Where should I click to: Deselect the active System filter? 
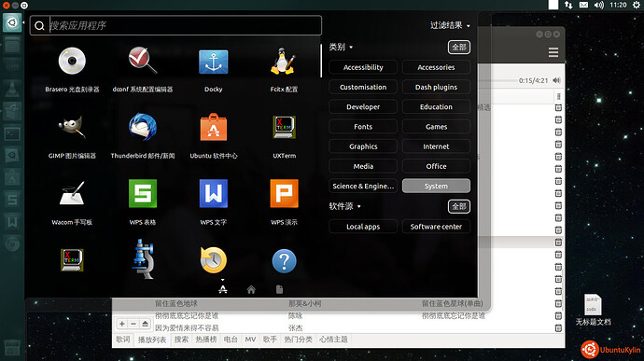click(x=436, y=186)
